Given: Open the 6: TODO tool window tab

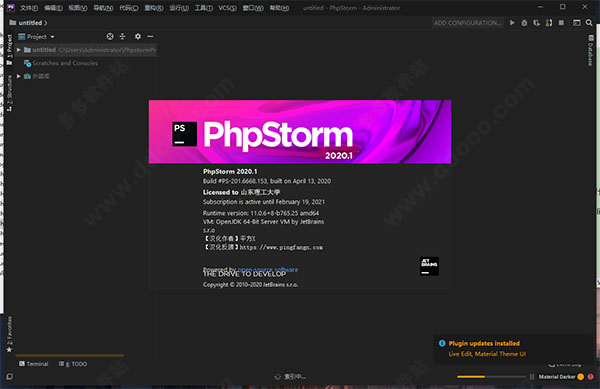Looking at the screenshot, I should tap(73, 364).
